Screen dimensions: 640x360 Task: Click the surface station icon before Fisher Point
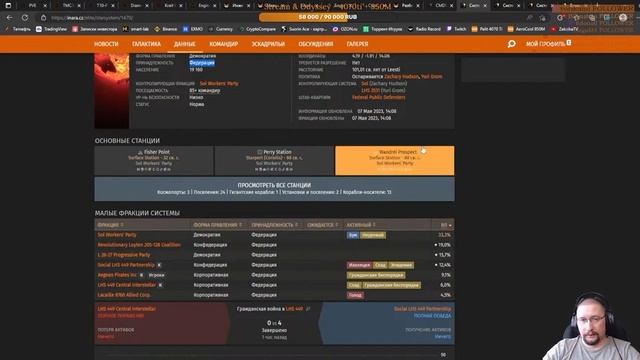click(140, 152)
